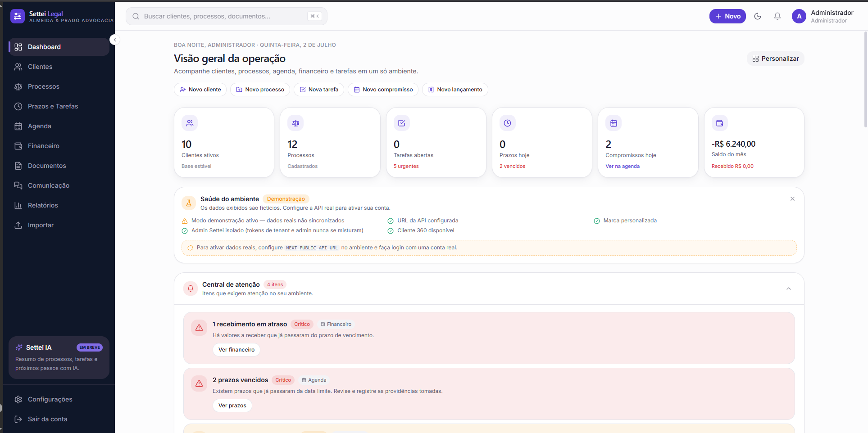Click the 4 itens badge
Viewport: 868px width, 433px height.
pyautogui.click(x=275, y=284)
